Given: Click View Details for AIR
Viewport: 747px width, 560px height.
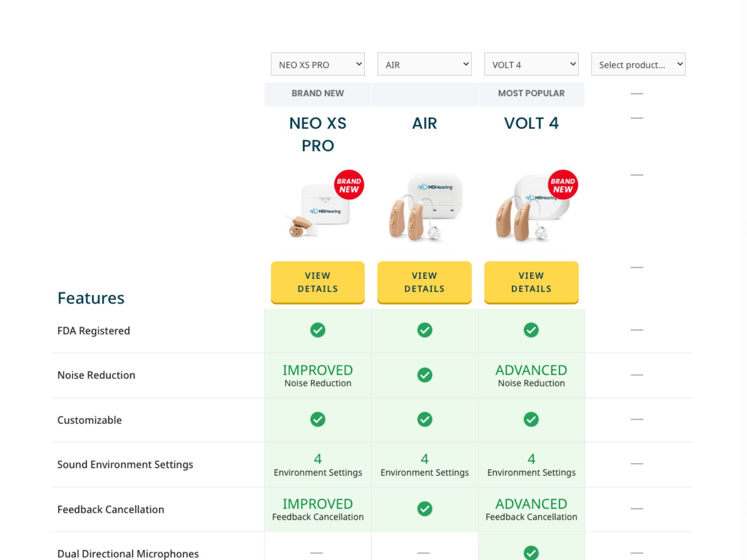Looking at the screenshot, I should pos(424,282).
